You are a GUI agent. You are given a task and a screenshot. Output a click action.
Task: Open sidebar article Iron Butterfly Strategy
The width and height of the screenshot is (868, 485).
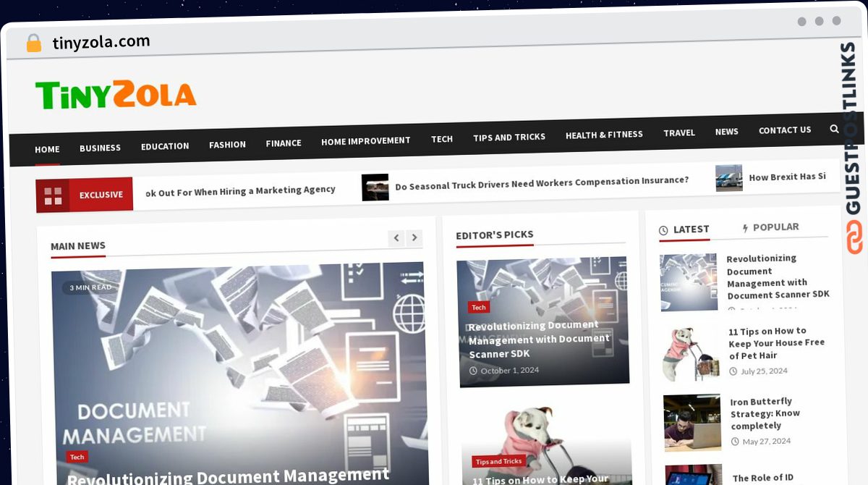(x=765, y=413)
